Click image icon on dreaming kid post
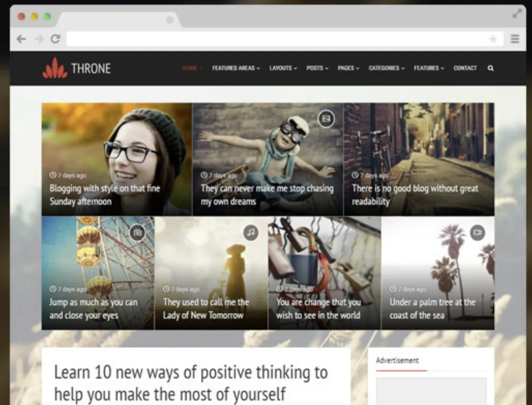Viewport: 532px width, 405px height. [326, 119]
